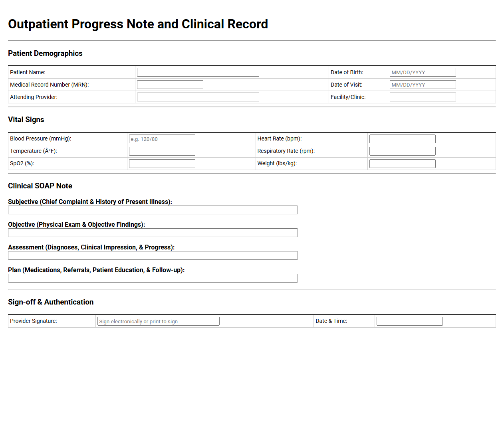Click the Date of Birth field

423,72
